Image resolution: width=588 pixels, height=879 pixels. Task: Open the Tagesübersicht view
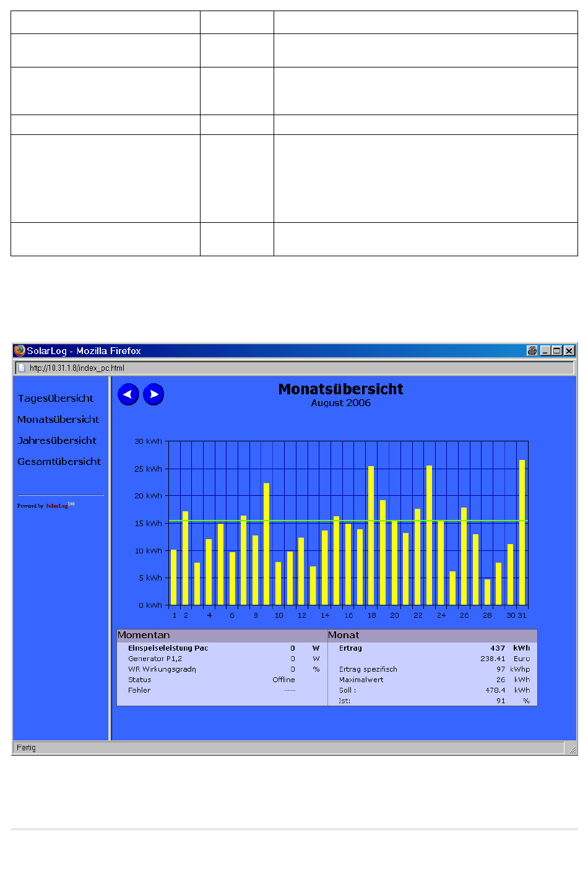[x=56, y=399]
